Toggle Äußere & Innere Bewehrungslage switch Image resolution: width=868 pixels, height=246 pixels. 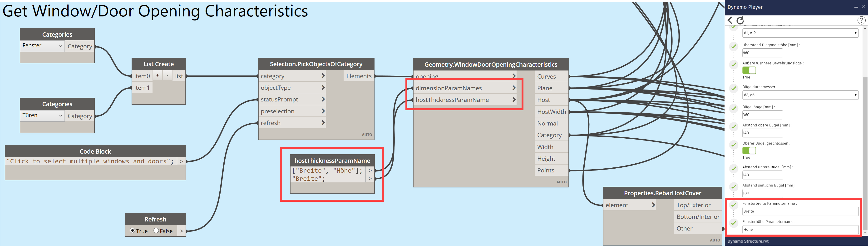pos(749,70)
